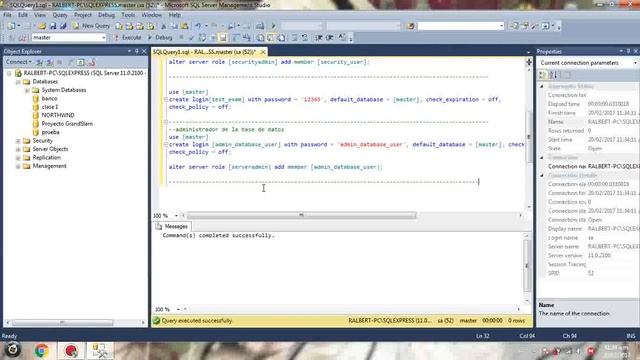Click the Cut icon in the toolbar
640x360 pixels.
pyautogui.click(x=164, y=26)
